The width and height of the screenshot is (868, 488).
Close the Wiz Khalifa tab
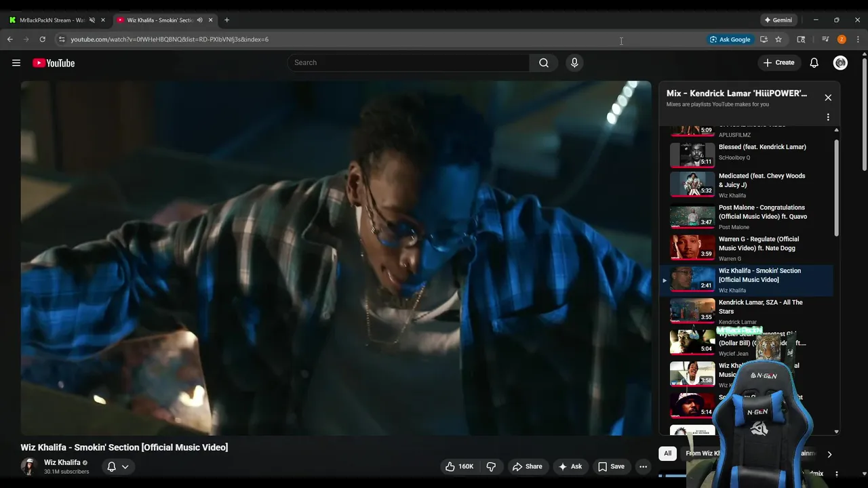click(x=210, y=20)
